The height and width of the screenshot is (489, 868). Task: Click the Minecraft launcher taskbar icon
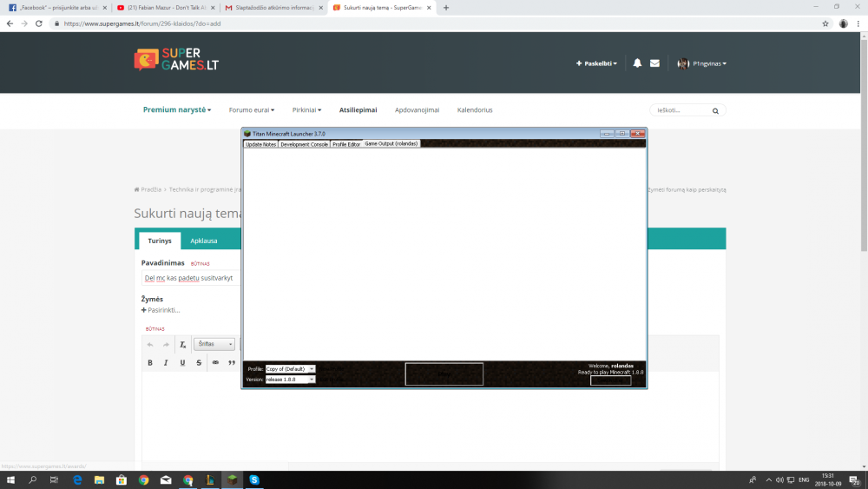coord(232,479)
